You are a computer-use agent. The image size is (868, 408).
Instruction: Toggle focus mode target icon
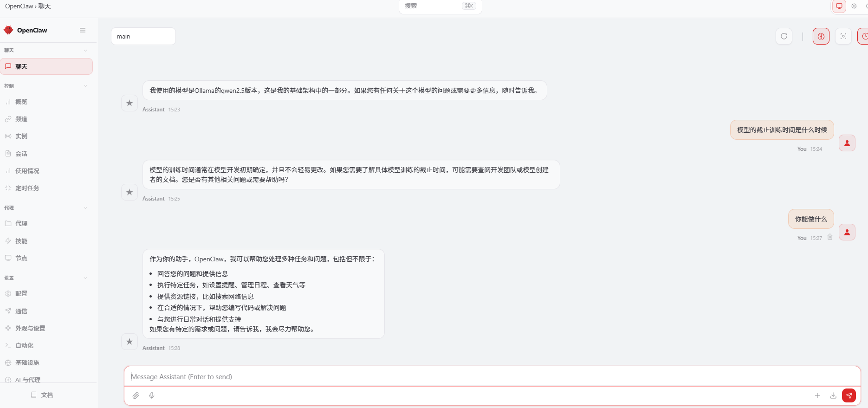click(x=843, y=36)
